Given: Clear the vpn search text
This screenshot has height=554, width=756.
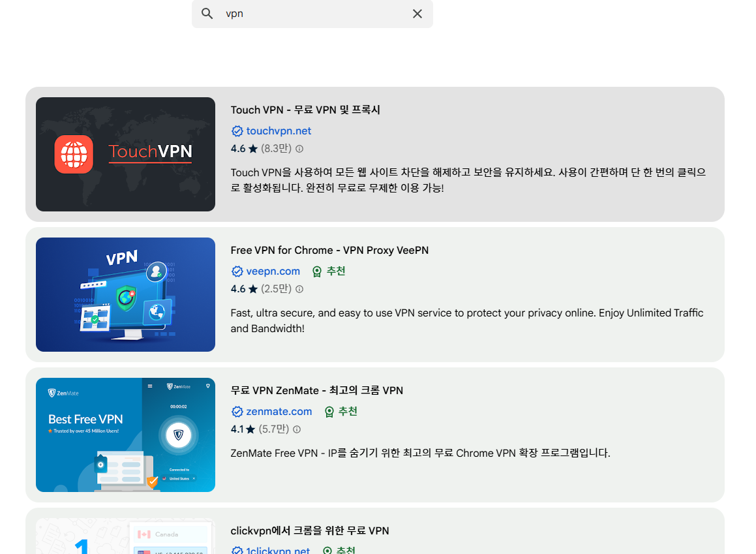Looking at the screenshot, I should click(x=417, y=14).
